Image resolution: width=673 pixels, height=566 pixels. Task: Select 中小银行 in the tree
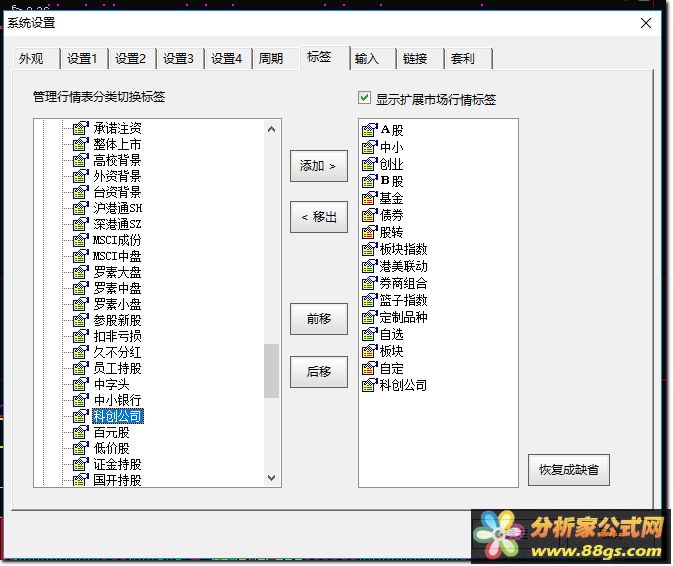coord(117,400)
